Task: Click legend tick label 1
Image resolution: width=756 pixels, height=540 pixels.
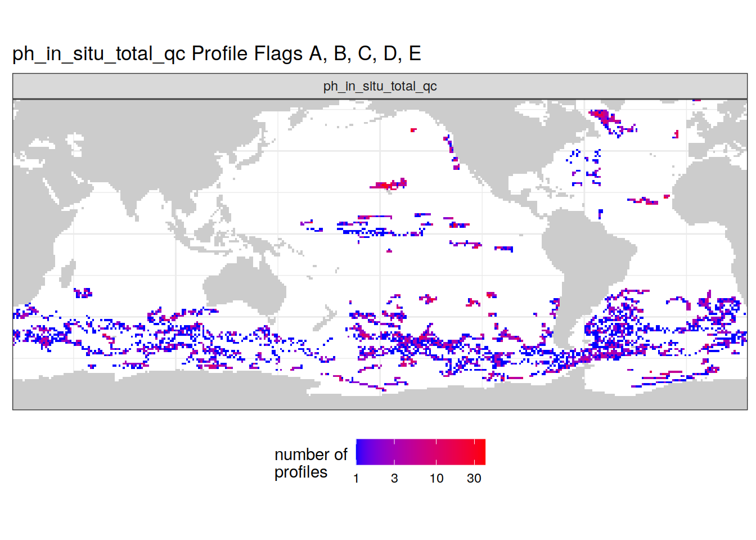Action: coord(356,479)
